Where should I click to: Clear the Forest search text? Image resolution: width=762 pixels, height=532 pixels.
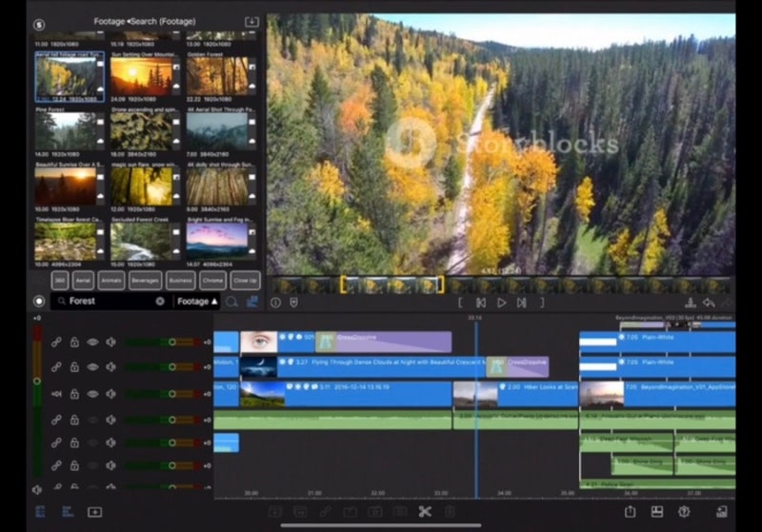click(160, 302)
